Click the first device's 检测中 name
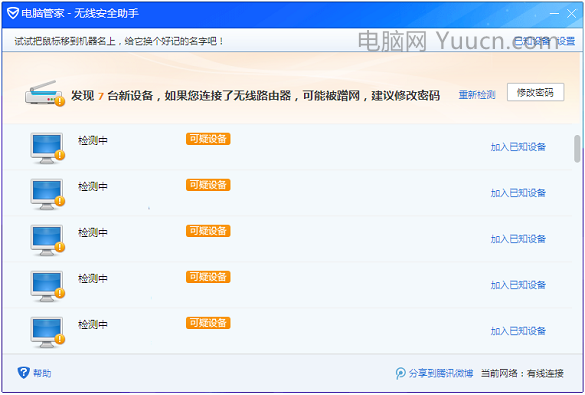Image resolution: width=585 pixels, height=395 pixels. [x=93, y=141]
